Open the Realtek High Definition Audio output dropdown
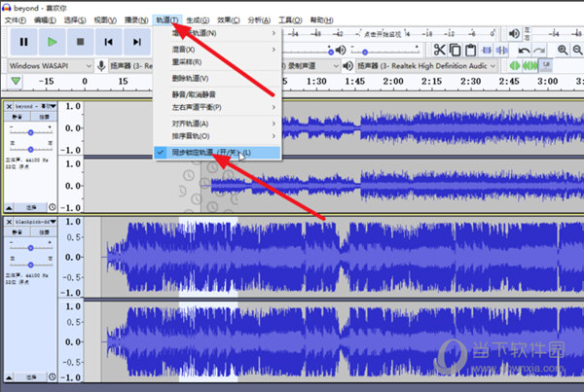This screenshot has width=584, height=392. pyautogui.click(x=426, y=66)
